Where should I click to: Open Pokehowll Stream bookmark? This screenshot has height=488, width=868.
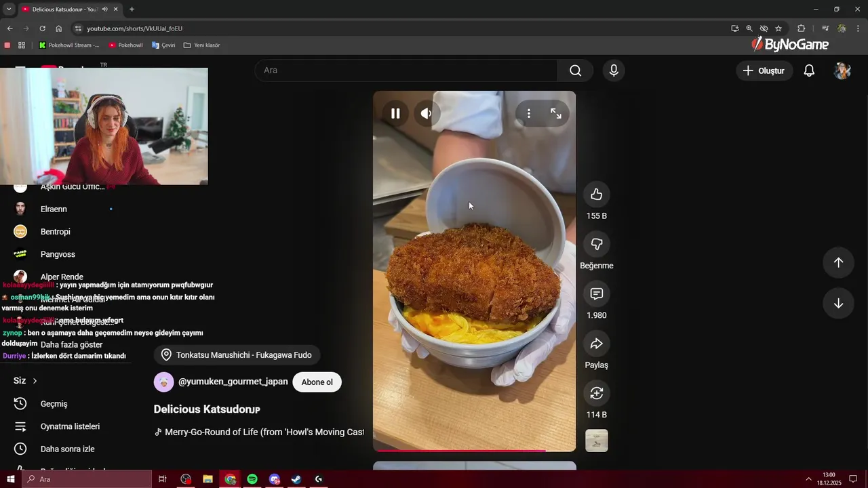[69, 45]
